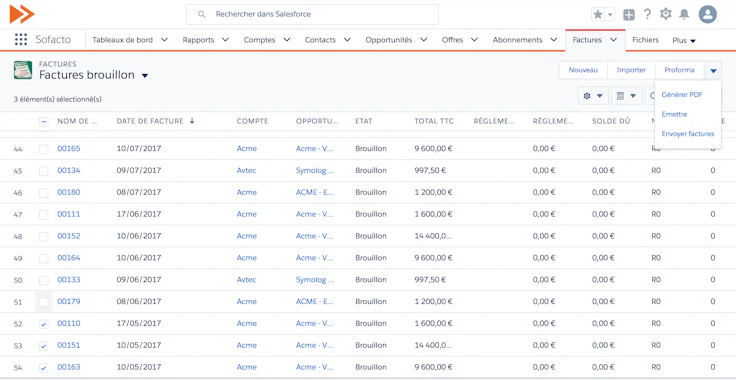Open Symolog opportunity link for 00133
The width and height of the screenshot is (736, 380).
point(315,280)
